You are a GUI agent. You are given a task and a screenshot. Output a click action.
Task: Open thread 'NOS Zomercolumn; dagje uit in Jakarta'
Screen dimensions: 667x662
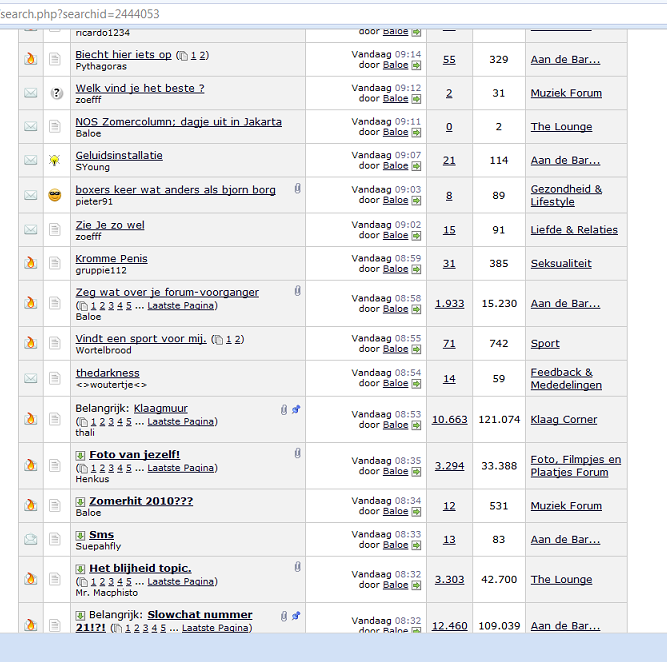pyautogui.click(x=178, y=122)
